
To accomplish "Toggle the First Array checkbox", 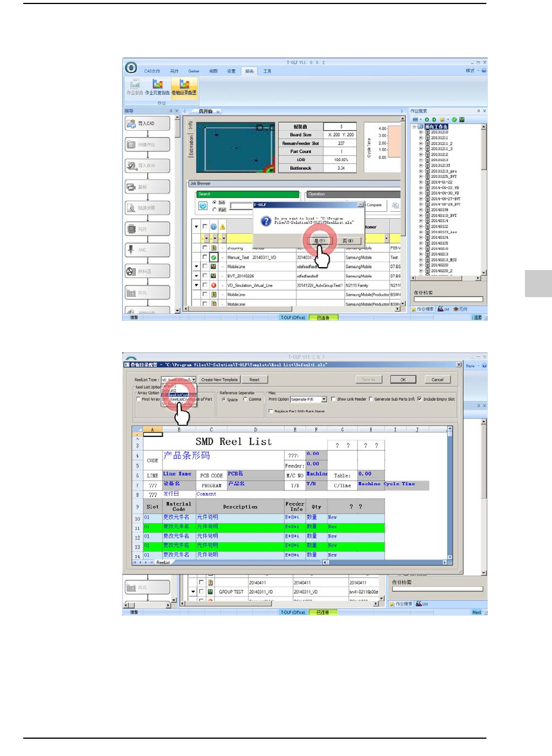I will pyautogui.click(x=138, y=399).
